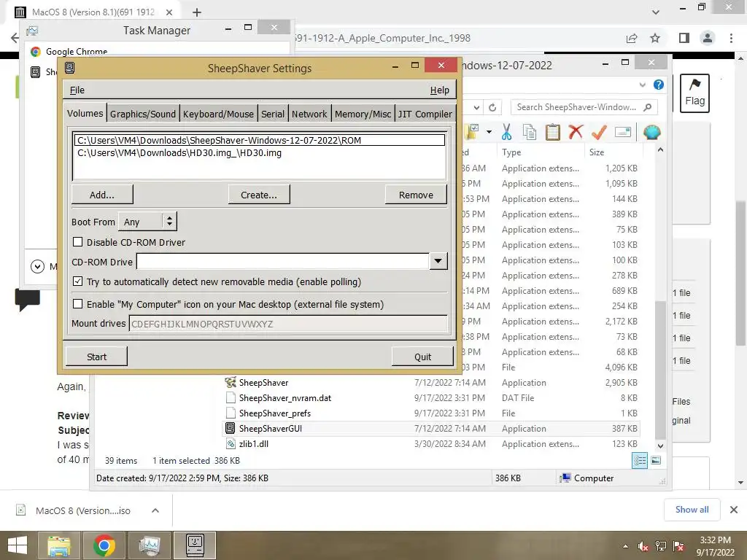
Task: Click Chrome's share page icon
Action: point(632,38)
